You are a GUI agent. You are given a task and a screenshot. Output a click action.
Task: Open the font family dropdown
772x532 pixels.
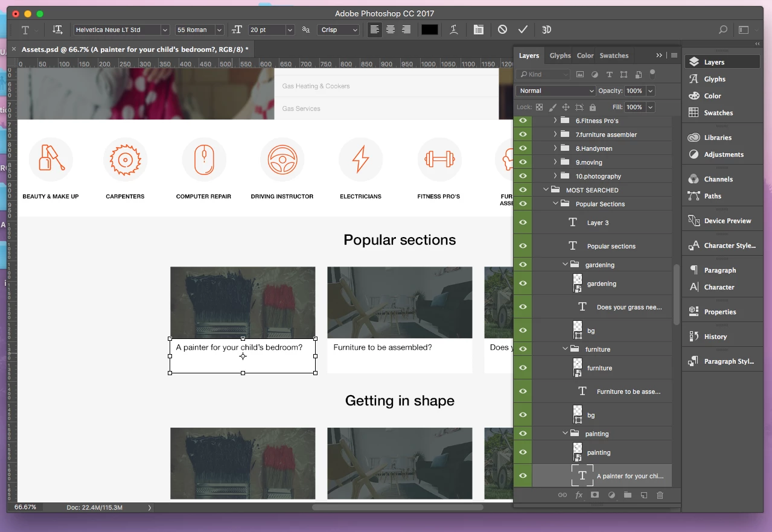165,30
